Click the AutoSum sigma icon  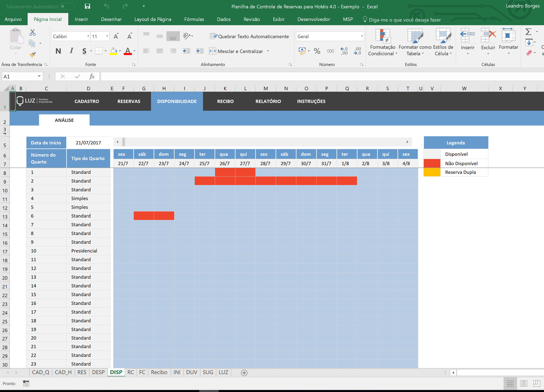tap(528, 32)
